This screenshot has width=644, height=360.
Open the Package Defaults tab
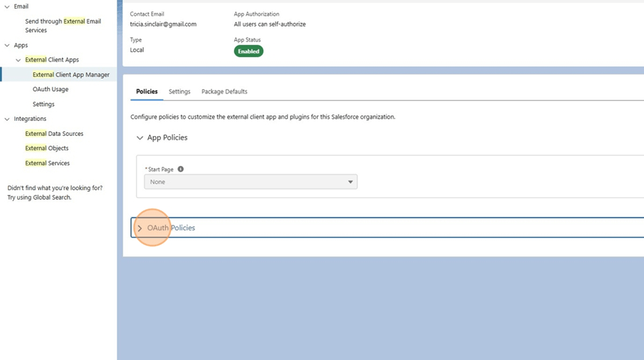[224, 92]
